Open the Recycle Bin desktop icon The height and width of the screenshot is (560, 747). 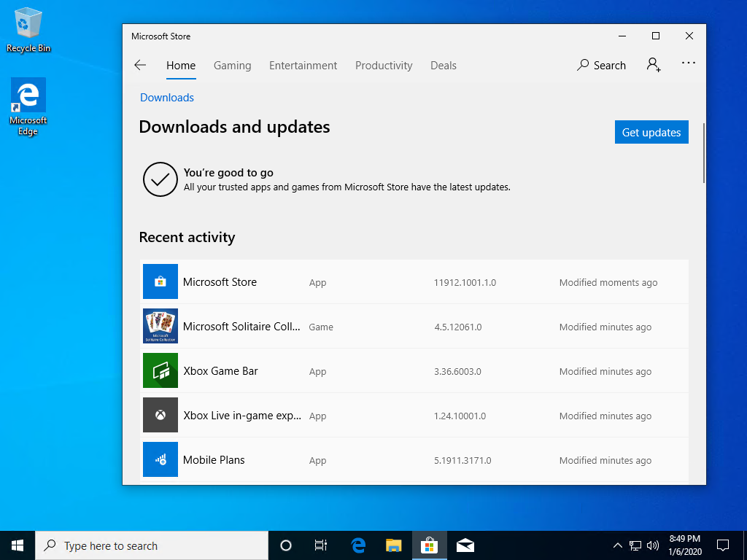coord(28,29)
